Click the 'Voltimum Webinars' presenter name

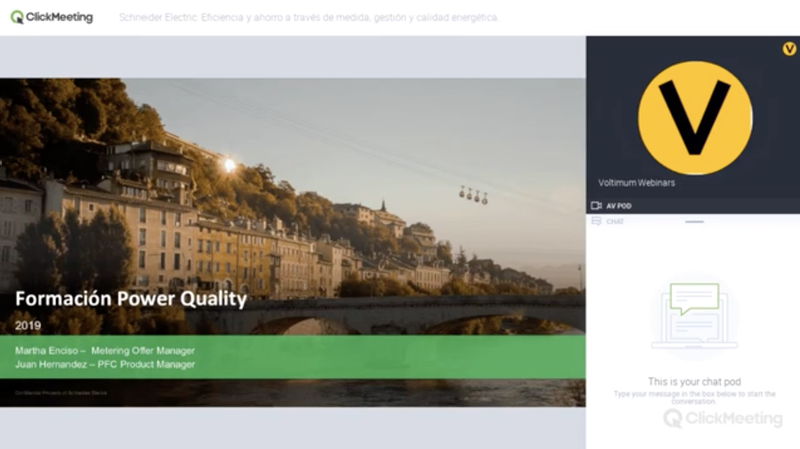(x=636, y=183)
